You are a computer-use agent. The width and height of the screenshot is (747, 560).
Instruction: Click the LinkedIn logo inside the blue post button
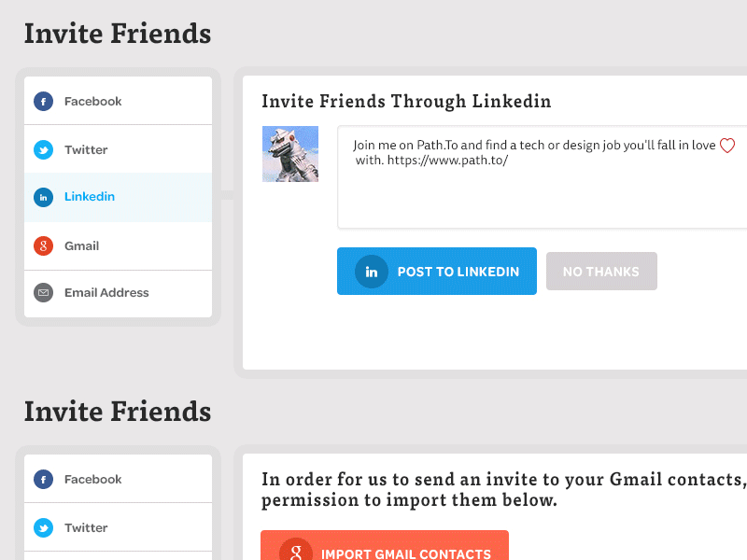tap(372, 272)
